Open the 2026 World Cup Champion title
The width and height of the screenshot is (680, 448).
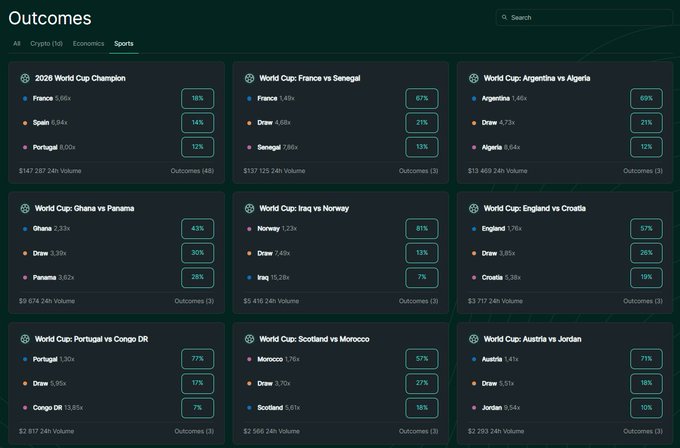80,78
